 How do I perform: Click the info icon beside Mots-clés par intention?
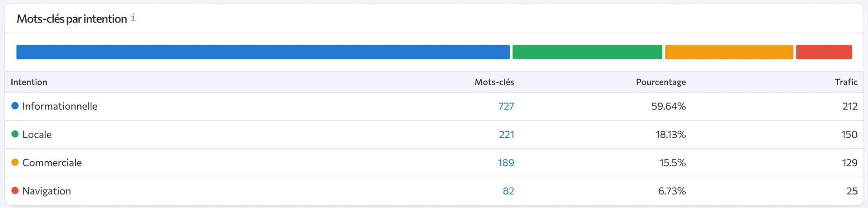coord(133,18)
